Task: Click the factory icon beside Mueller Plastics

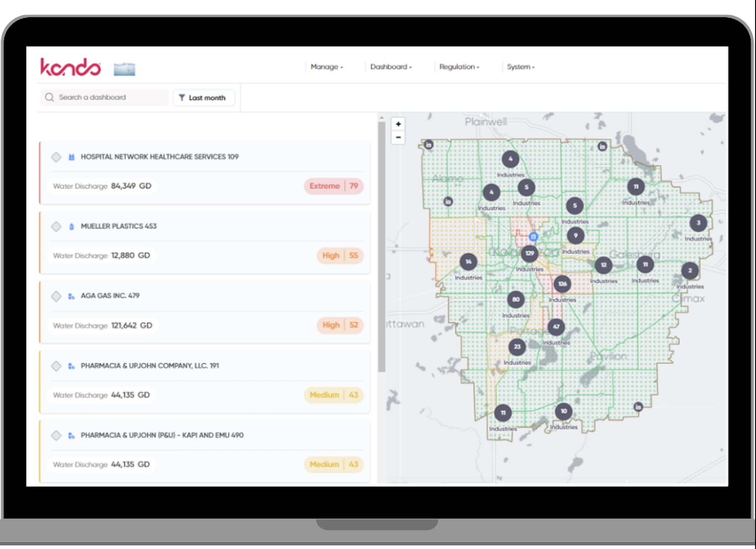Action: click(x=71, y=227)
